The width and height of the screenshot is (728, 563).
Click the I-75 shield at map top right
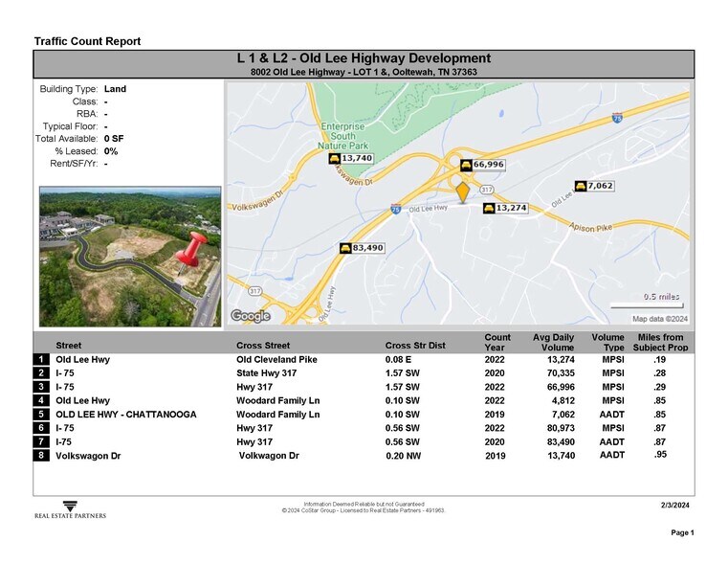[x=617, y=118]
